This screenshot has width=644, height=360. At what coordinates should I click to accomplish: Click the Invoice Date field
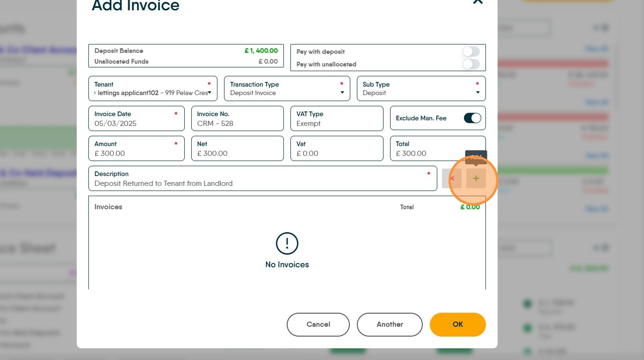point(137,118)
